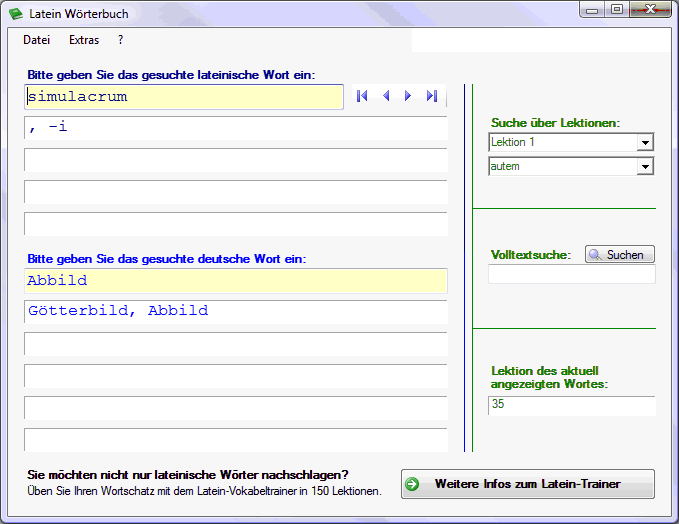Open the Lektion 1 dropdown
Image resolution: width=679 pixels, height=524 pixels.
pyautogui.click(x=644, y=143)
